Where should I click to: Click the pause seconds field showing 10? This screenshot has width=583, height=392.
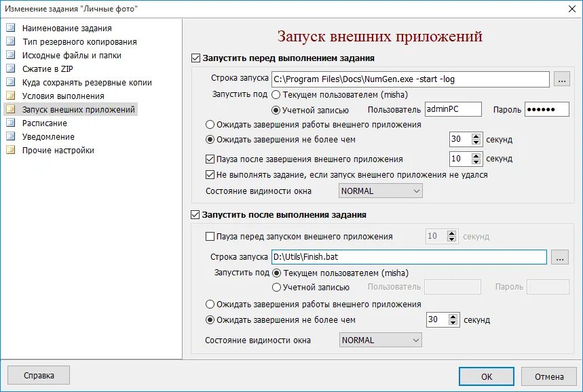click(x=460, y=159)
